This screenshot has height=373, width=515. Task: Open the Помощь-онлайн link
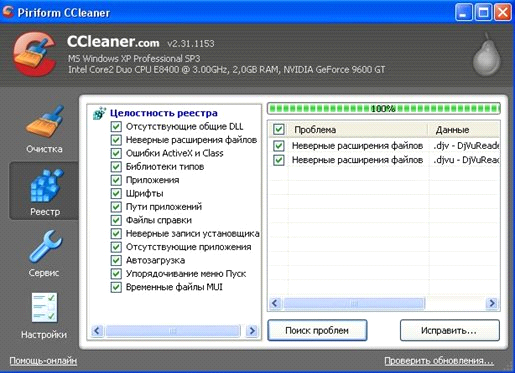pos(43,361)
